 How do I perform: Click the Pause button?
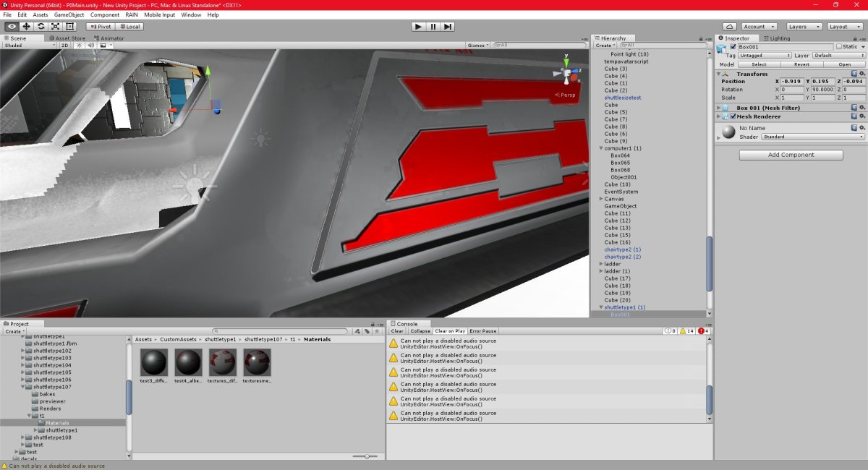433,26
